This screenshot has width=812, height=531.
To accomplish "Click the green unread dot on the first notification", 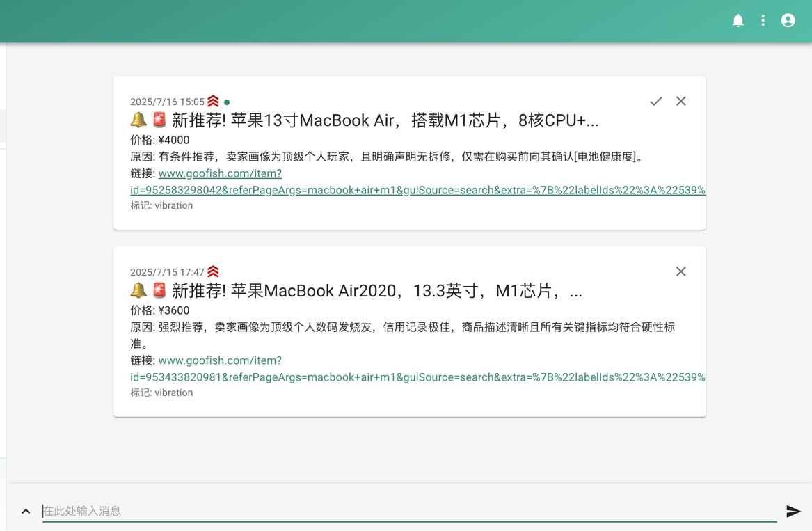I will point(227,102).
